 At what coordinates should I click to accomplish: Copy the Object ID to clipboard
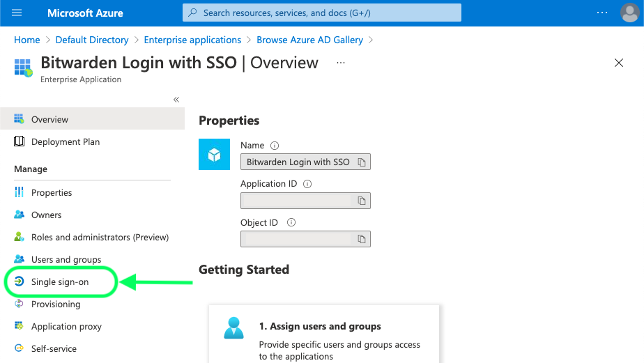(362, 239)
